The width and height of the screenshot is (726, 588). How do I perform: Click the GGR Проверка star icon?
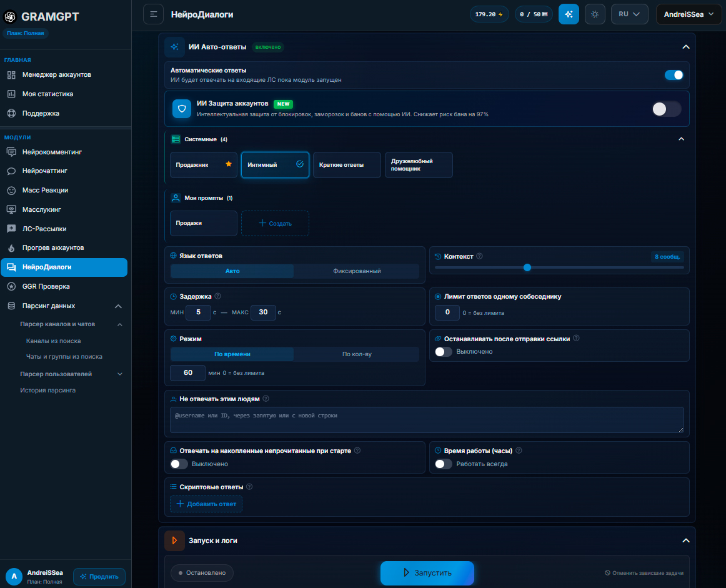click(x=12, y=287)
